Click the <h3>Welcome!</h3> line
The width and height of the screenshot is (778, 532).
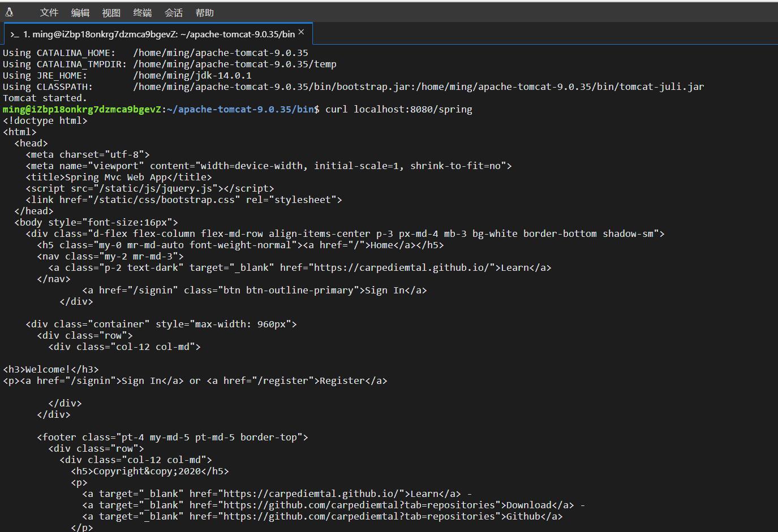click(x=51, y=369)
